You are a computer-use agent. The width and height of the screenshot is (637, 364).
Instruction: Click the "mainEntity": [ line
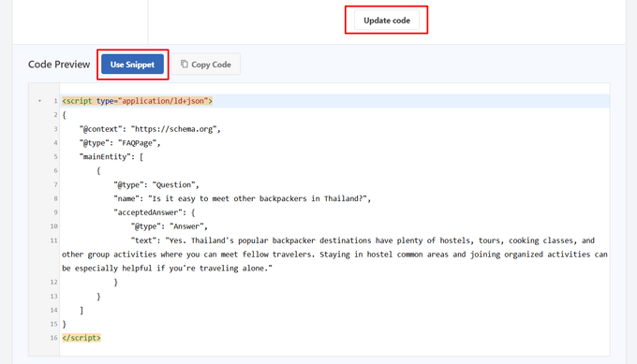111,156
